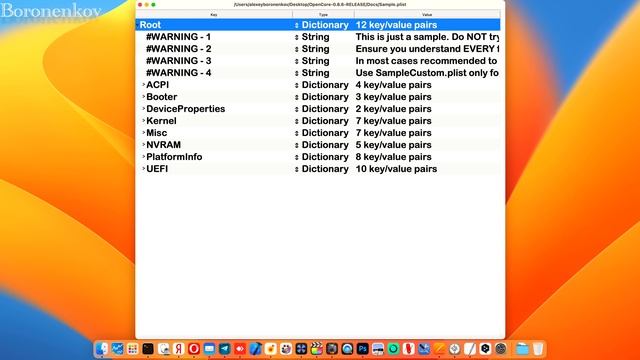Viewport: 640px width, 360px height.
Task: Open type popup for #WARNING - 3
Action: tap(297, 61)
